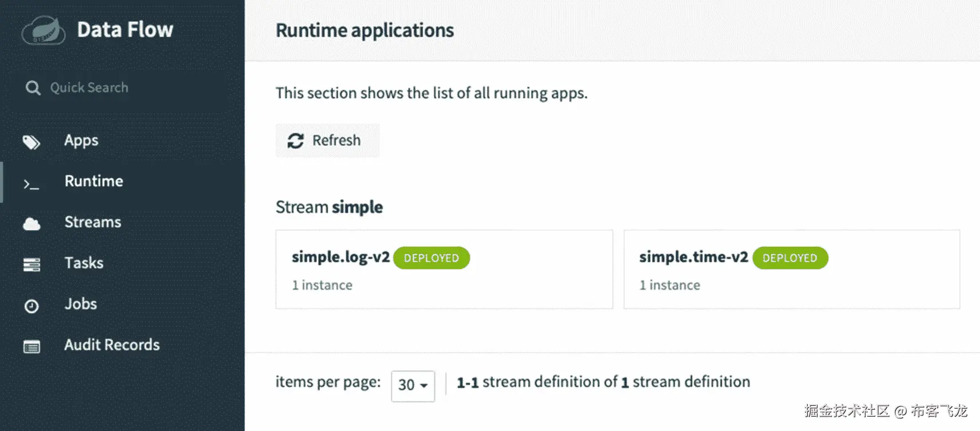View Audit Records from the sidebar
Screen dimensions: 980x431
click(112, 345)
